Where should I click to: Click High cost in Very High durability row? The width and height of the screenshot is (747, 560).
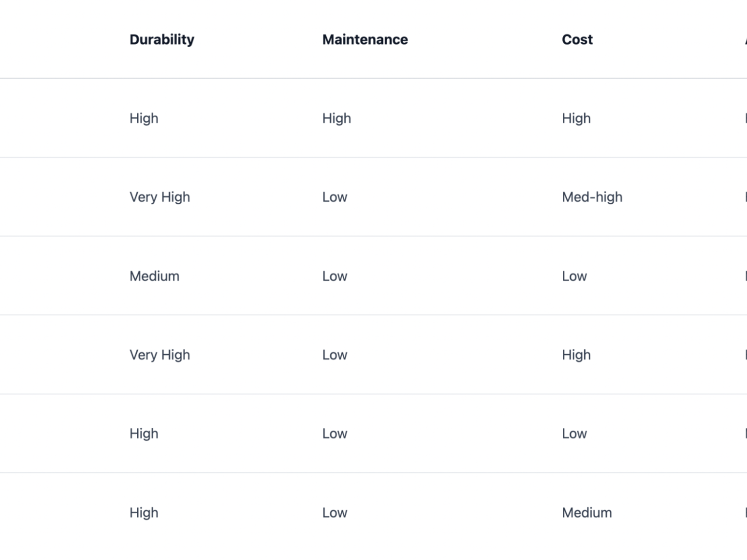tap(576, 355)
